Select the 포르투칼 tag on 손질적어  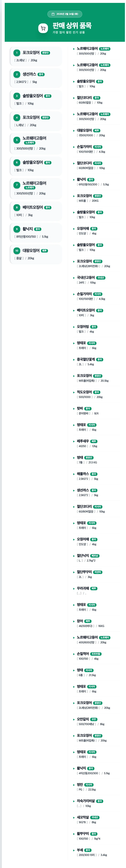(x=96, y=654)
